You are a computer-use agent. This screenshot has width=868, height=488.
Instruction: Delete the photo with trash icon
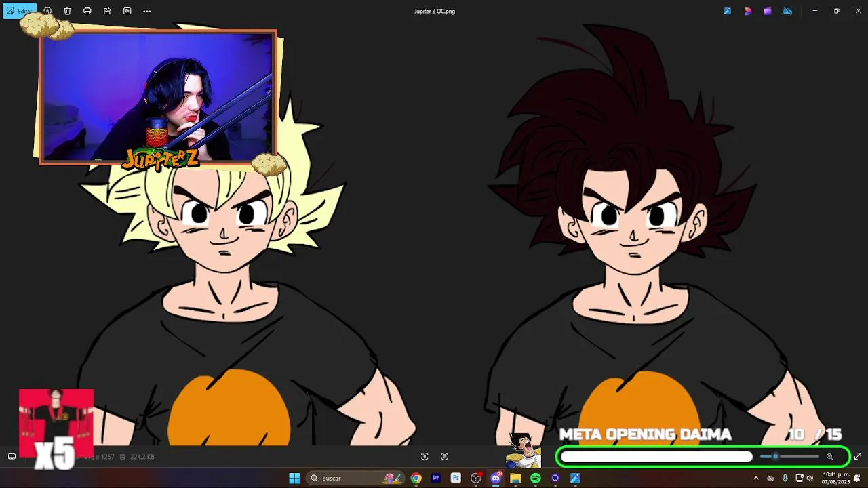(x=67, y=11)
